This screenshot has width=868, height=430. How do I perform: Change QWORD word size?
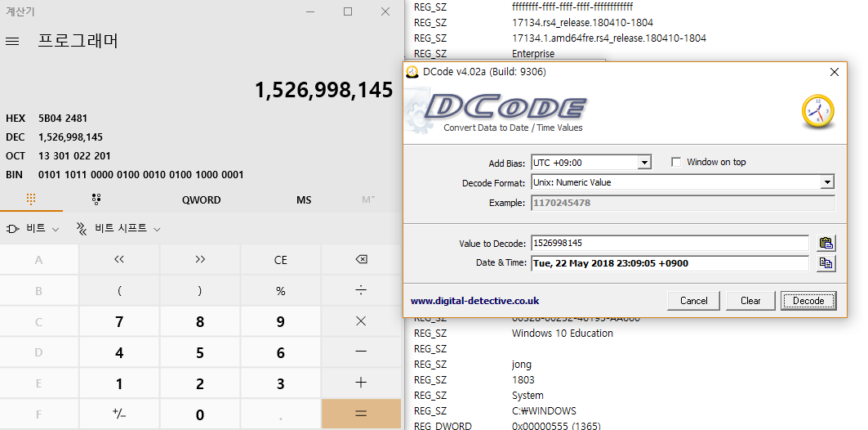tap(201, 200)
